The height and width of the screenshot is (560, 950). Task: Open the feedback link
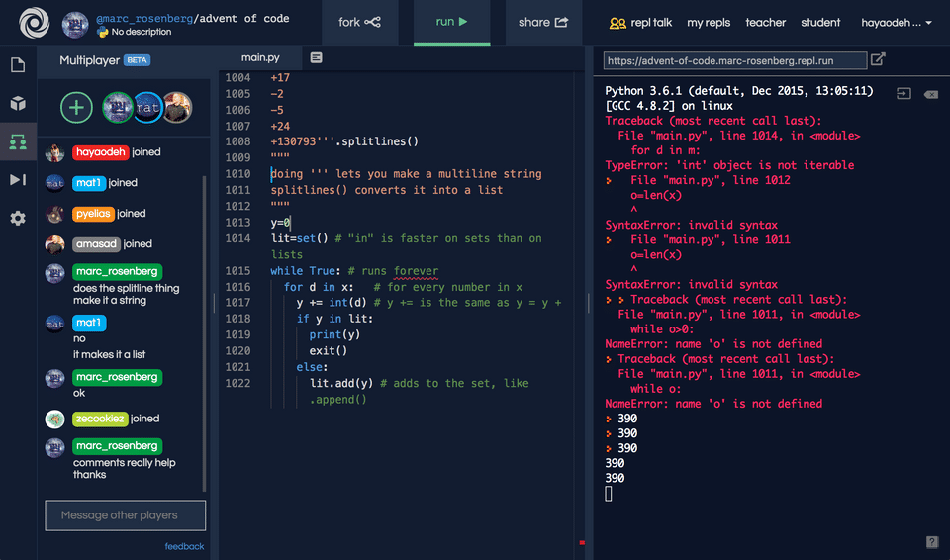click(x=184, y=546)
